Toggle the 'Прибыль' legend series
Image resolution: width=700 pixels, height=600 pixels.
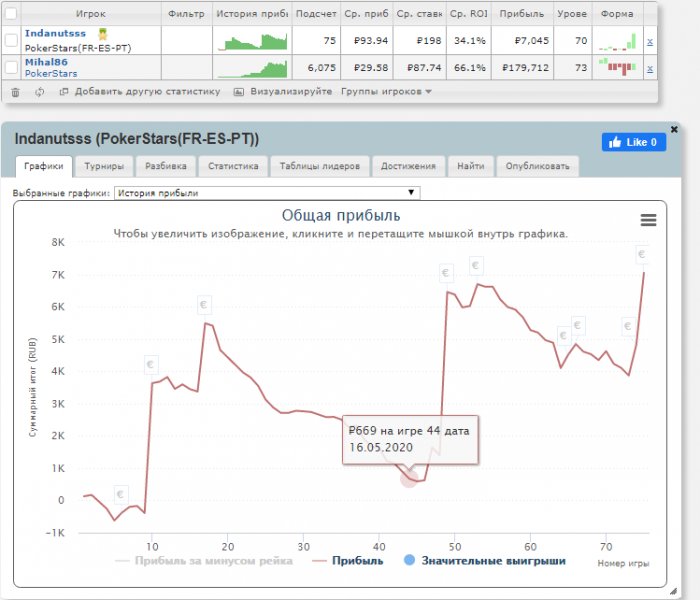[348, 561]
